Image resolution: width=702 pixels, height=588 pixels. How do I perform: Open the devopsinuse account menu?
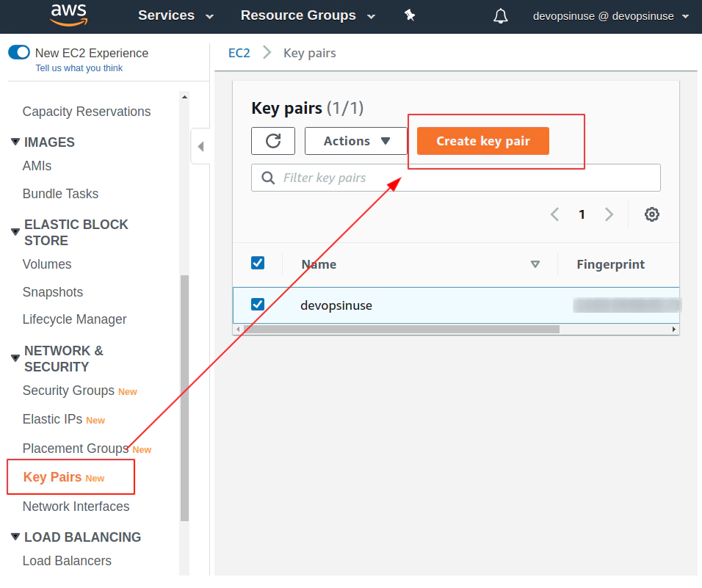point(611,16)
